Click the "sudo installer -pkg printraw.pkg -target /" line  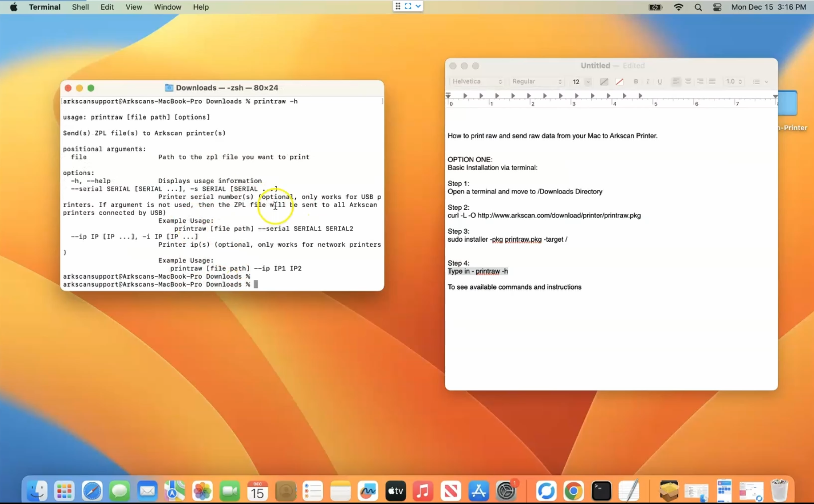(x=507, y=239)
